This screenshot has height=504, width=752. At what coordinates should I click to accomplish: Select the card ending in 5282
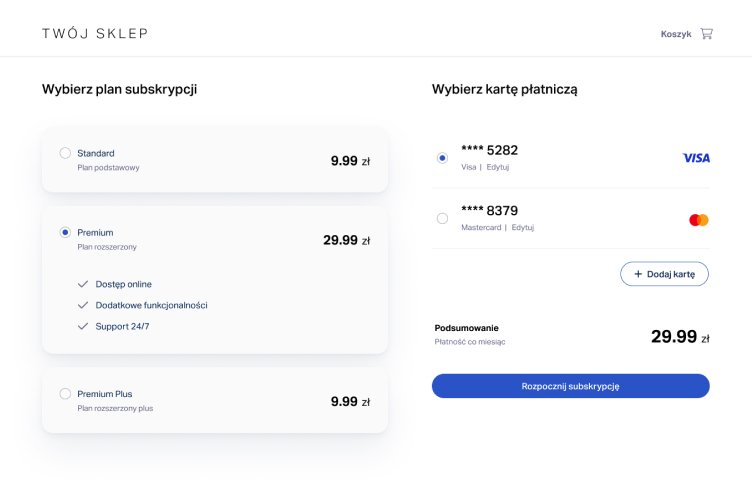443,158
